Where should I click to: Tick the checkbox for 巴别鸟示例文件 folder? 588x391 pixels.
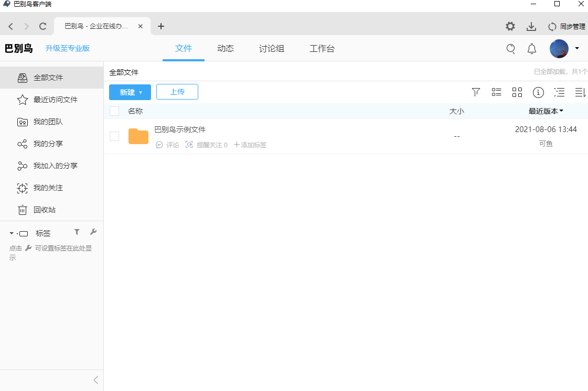coord(114,136)
